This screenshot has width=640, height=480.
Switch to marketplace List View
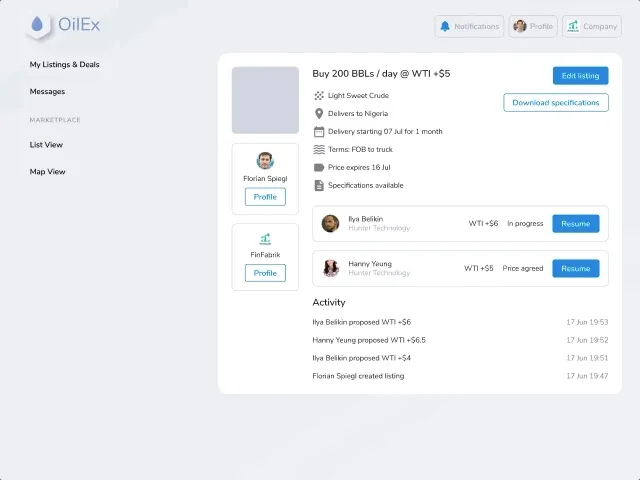(46, 145)
